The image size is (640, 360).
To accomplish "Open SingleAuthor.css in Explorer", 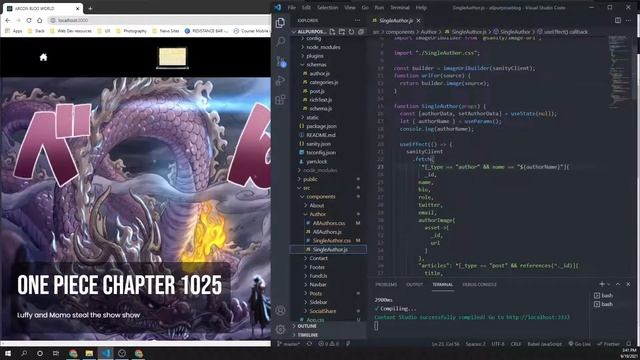I will point(331,241).
